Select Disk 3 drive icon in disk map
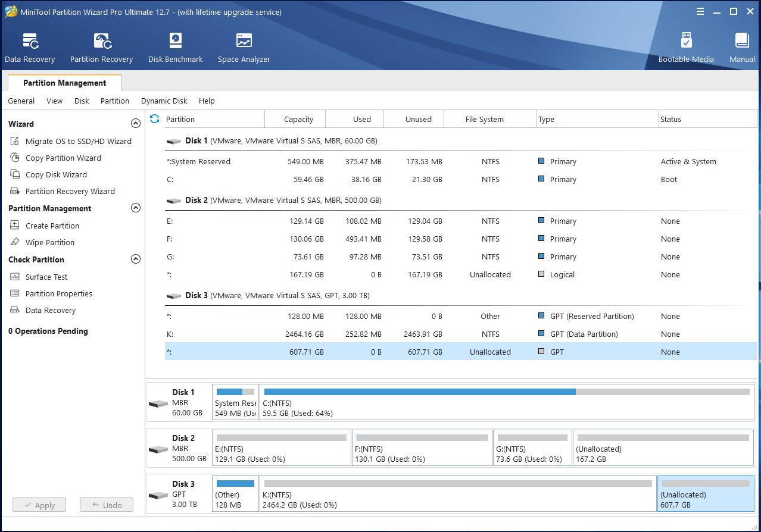The image size is (761, 532). coord(158,495)
